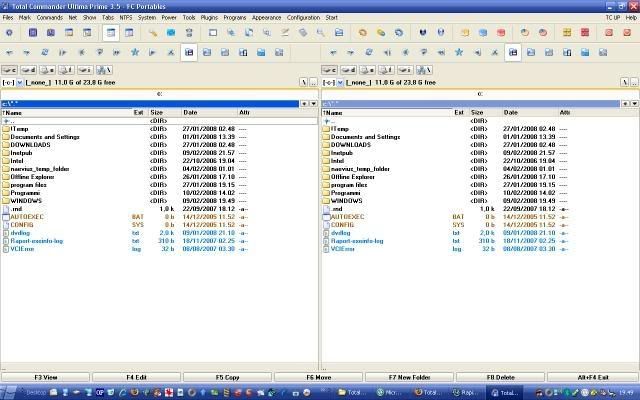This screenshot has width=640, height=400.
Task: Select the network drive button in the left panel
Action: [x=104, y=70]
